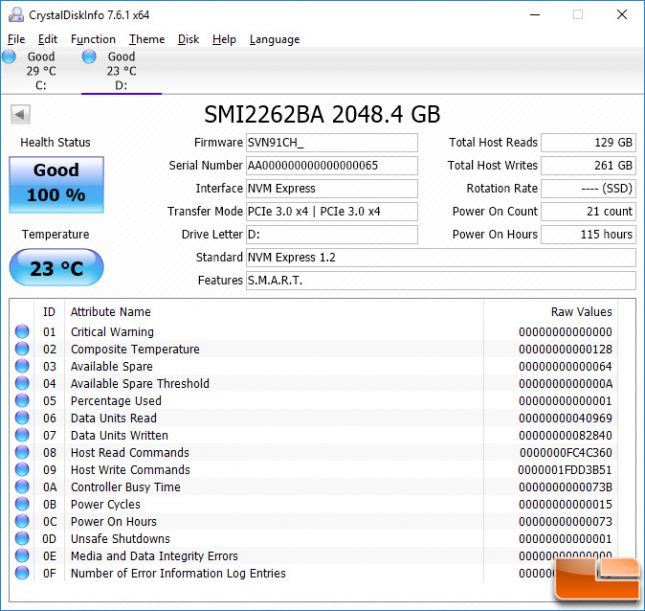The width and height of the screenshot is (645, 611).
Task: Click the Raw Values column header
Action: (x=581, y=312)
